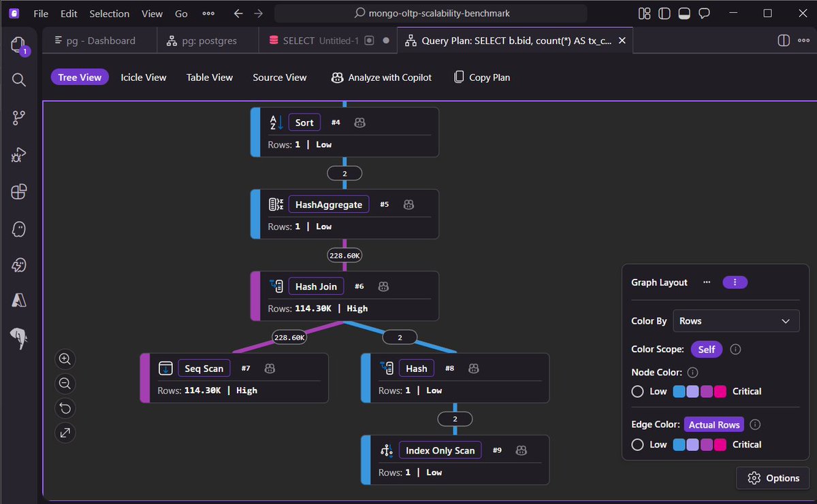817x504 pixels.
Task: Select the horizontal Graph Layout option
Action: (x=707, y=282)
